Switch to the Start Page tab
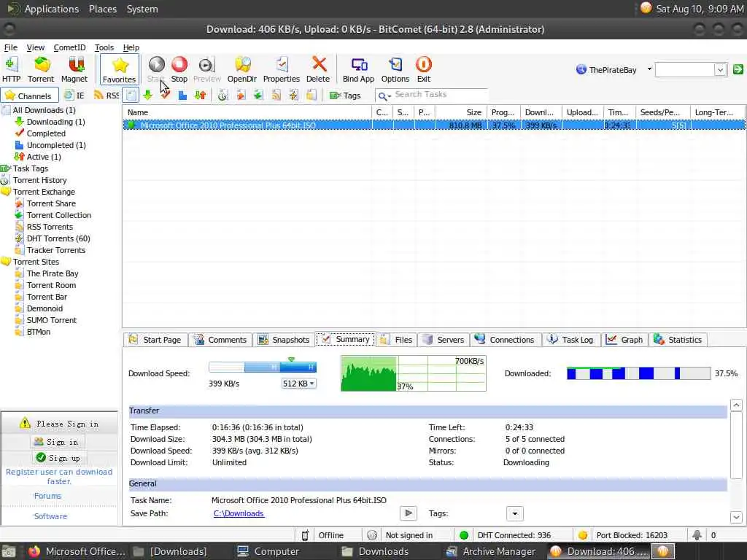 click(x=155, y=340)
